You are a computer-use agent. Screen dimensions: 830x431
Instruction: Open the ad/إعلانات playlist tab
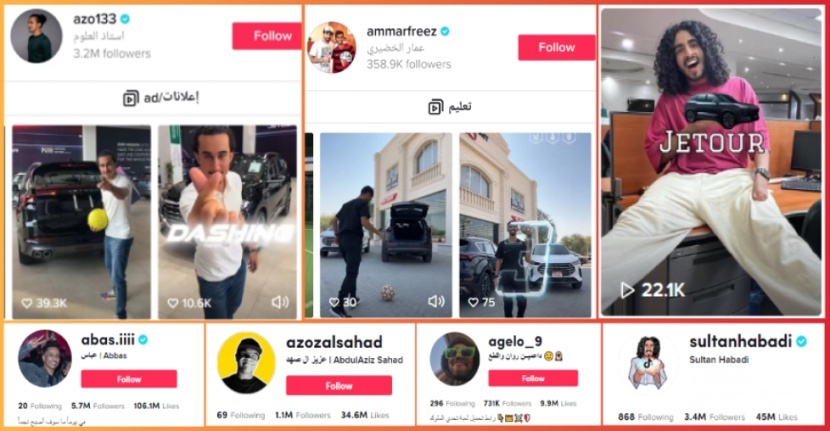pyautogui.click(x=152, y=98)
